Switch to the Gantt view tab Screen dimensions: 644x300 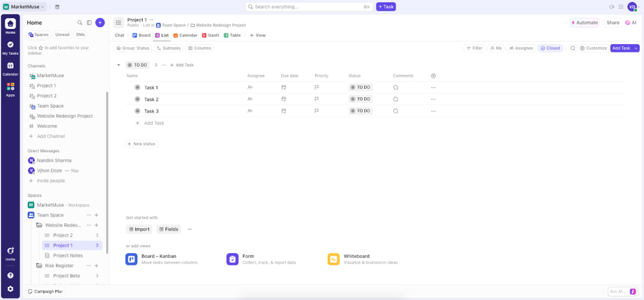tap(210, 35)
